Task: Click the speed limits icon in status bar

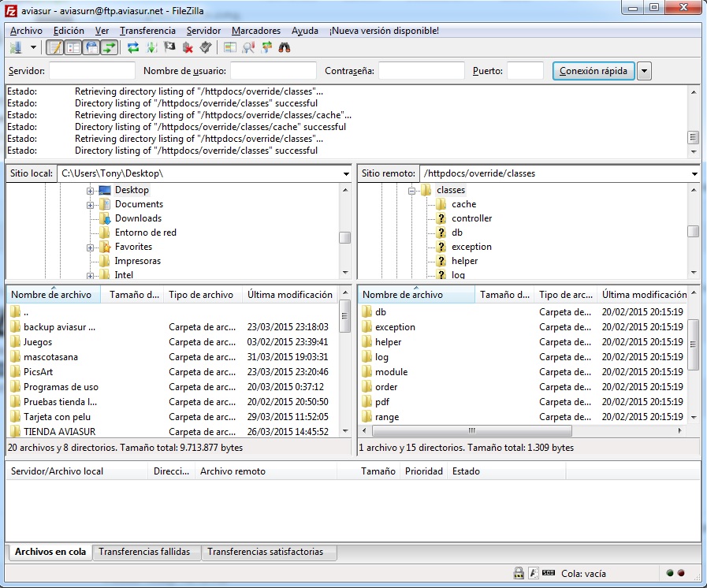Action: point(549,573)
